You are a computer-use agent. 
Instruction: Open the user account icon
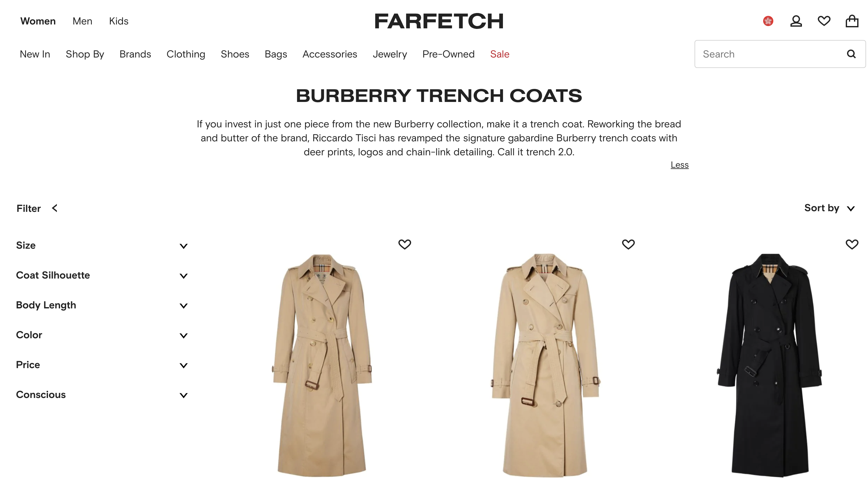click(796, 21)
